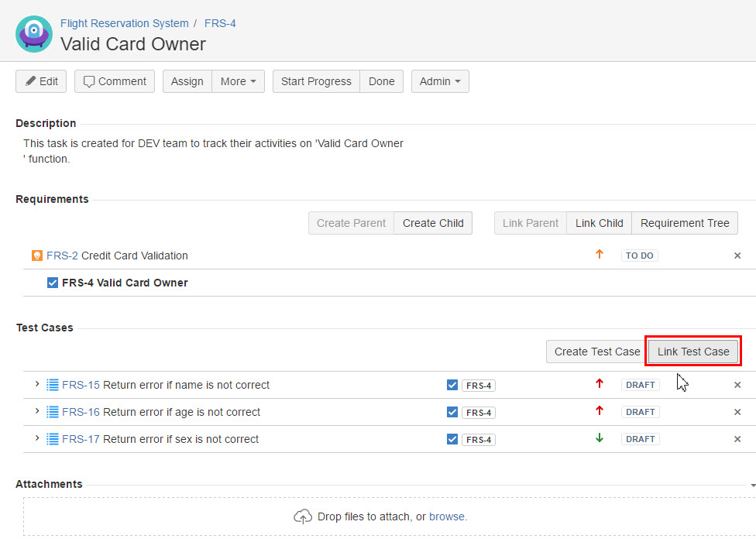Viewport: 756px width, 549px height.
Task: Click the Flight Reservation System project avatar
Action: 34,34
